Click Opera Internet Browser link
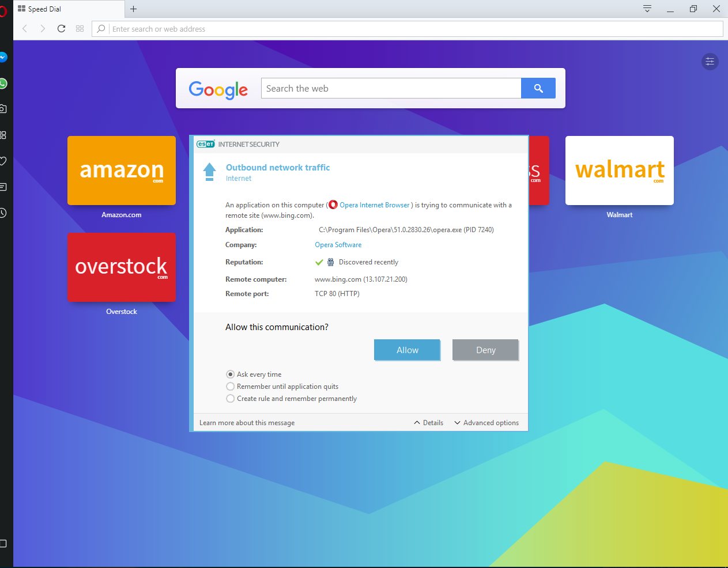Screen dimensions: 728x568 (375, 205)
